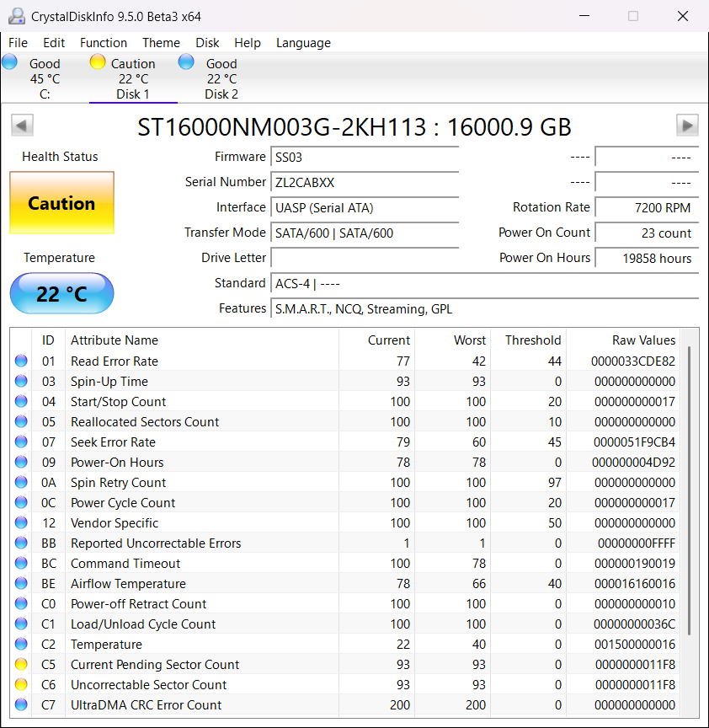Click blue status icon for Read Error Rate

(x=21, y=361)
